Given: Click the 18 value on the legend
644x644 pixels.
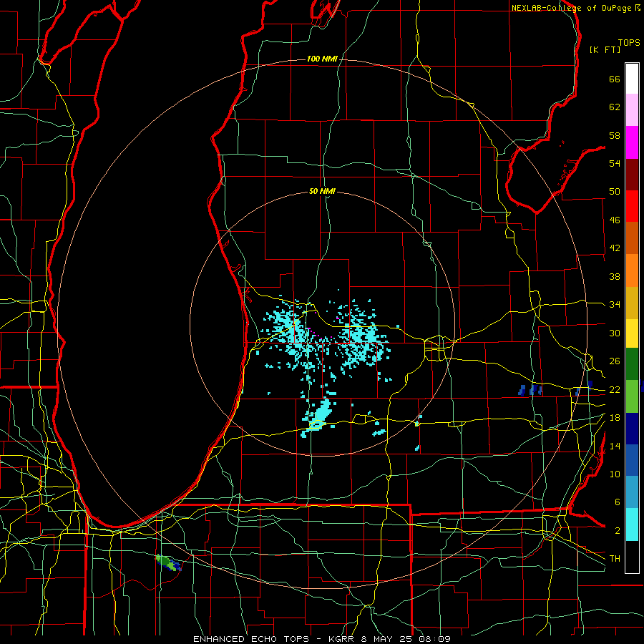Looking at the screenshot, I should coord(615,418).
